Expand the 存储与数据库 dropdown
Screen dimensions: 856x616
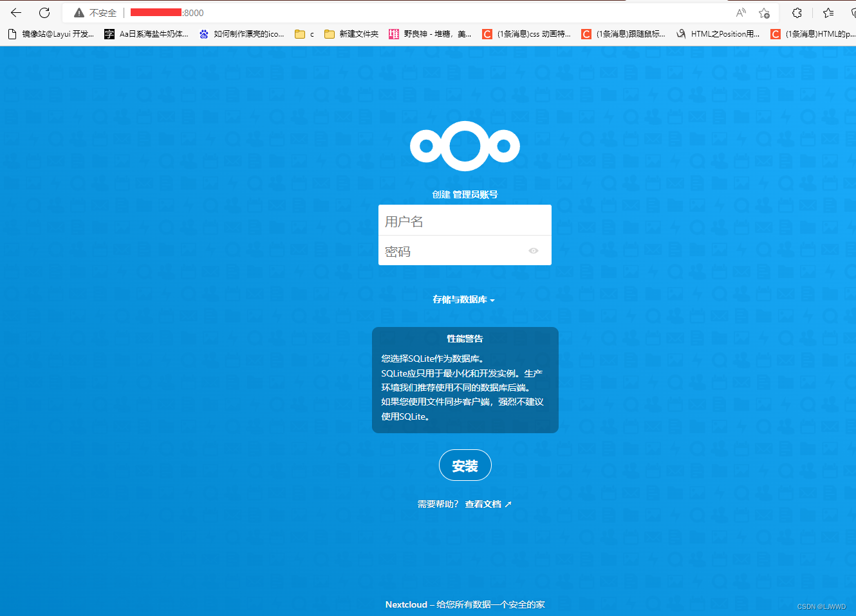(463, 299)
